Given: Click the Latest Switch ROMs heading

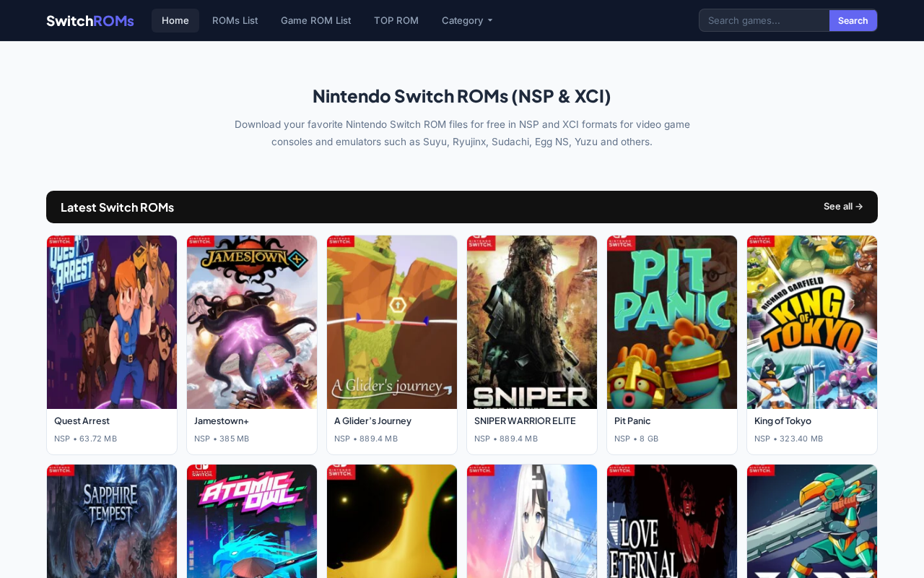Looking at the screenshot, I should click(x=117, y=207).
